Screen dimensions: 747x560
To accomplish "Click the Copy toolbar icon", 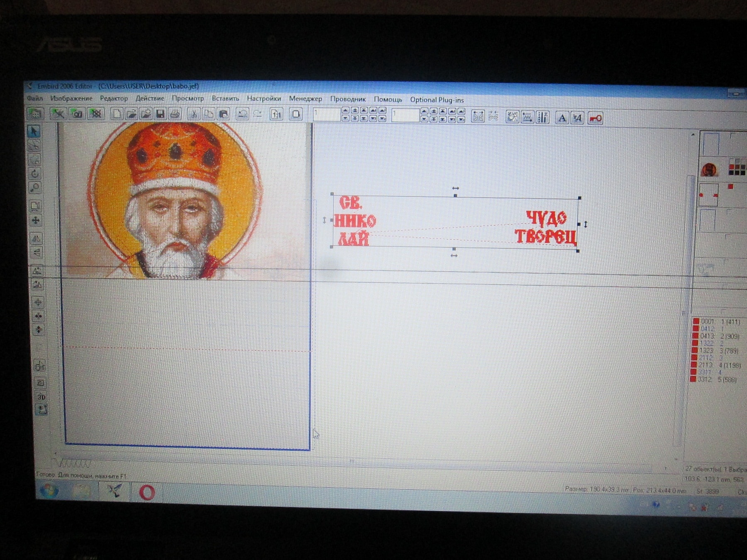I will click(209, 114).
